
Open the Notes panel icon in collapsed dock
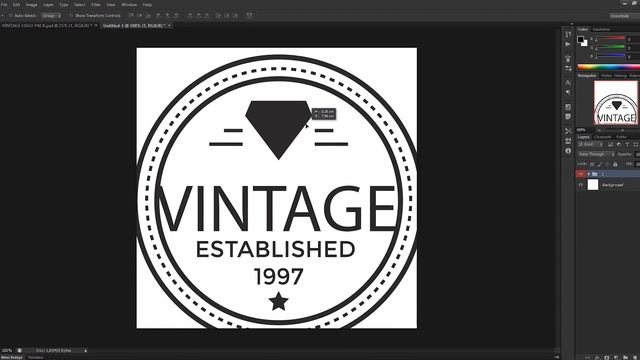[568, 117]
